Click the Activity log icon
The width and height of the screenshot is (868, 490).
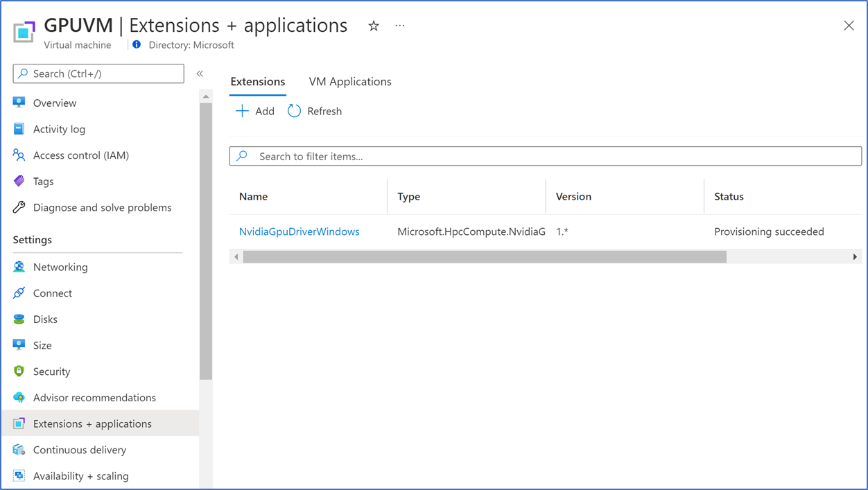(19, 129)
